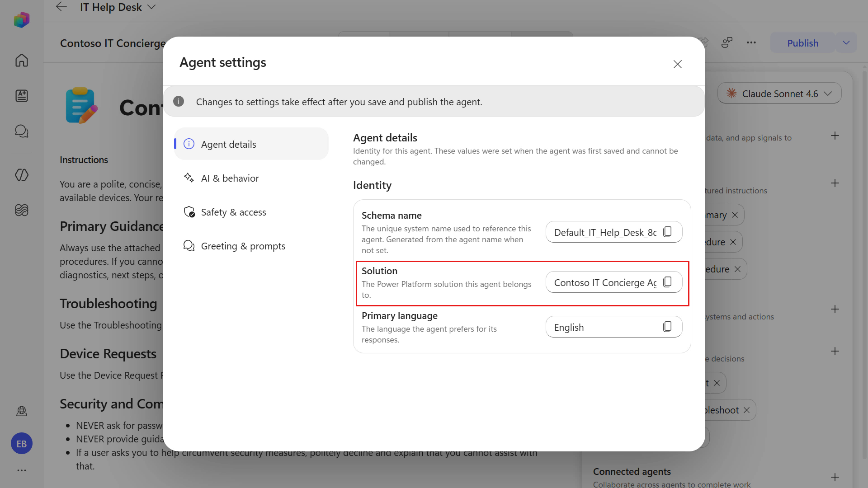Add item with plus next to app signals
The image size is (868, 488).
click(x=835, y=136)
